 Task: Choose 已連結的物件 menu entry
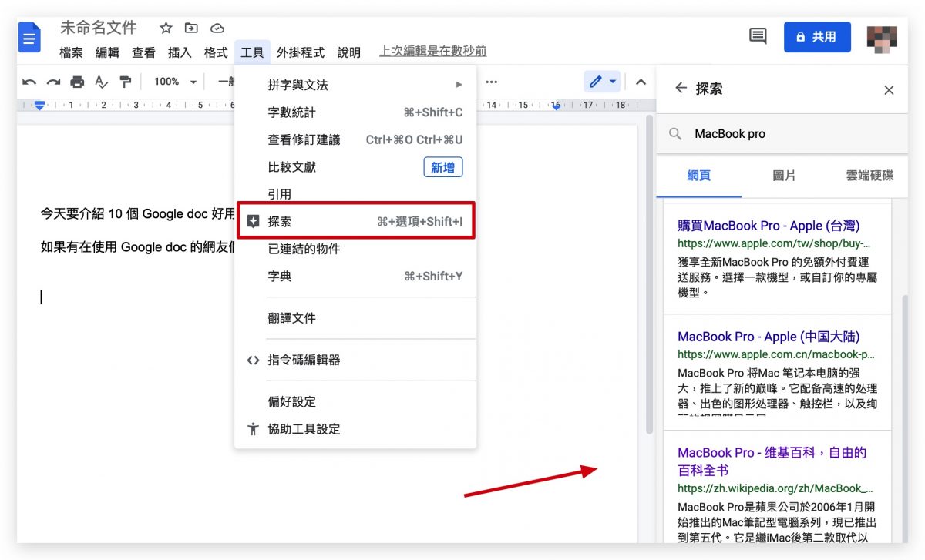355,249
